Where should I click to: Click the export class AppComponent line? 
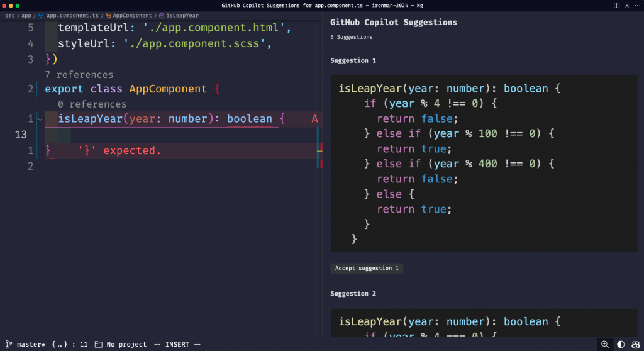[132, 89]
